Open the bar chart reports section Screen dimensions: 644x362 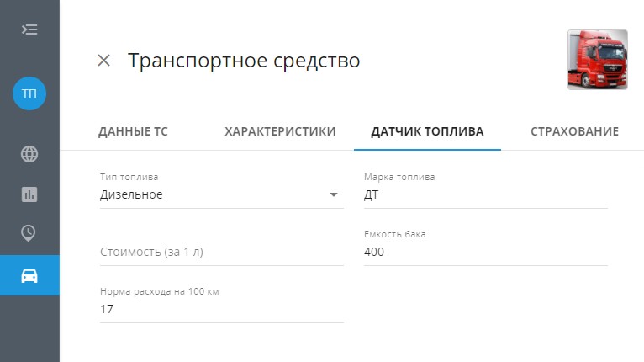[29, 194]
